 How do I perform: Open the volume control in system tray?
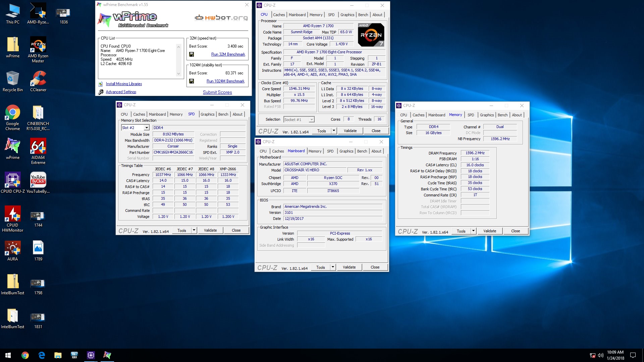click(600, 355)
